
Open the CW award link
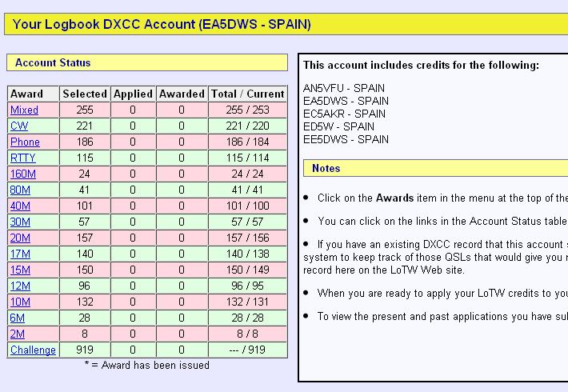[19, 126]
